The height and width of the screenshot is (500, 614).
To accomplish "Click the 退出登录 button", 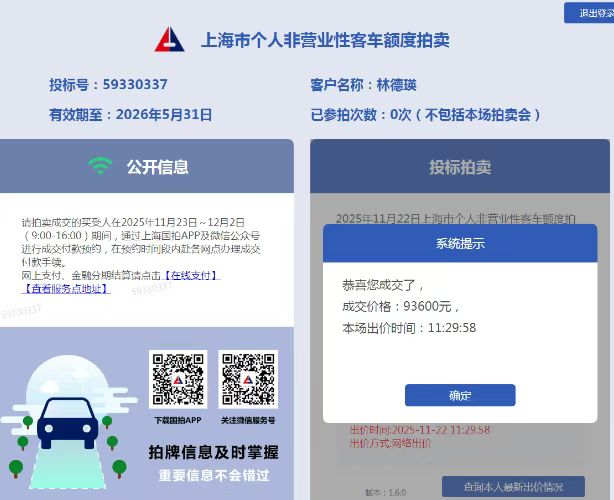I will (589, 13).
